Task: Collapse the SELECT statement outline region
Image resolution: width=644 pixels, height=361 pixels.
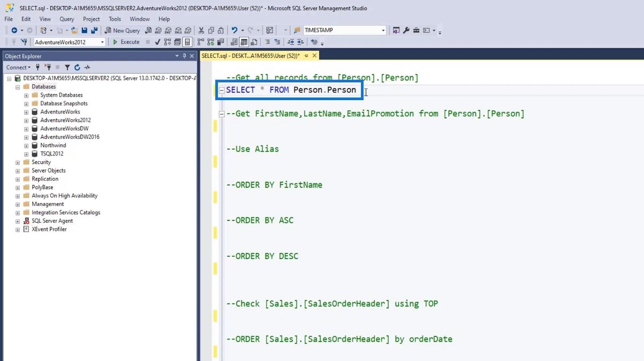Action: [221, 90]
